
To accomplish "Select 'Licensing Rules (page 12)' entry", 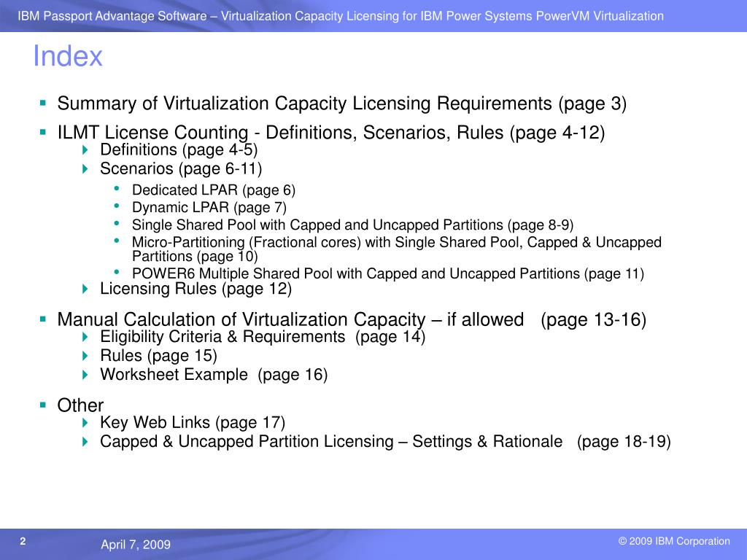I will [x=196, y=289].
